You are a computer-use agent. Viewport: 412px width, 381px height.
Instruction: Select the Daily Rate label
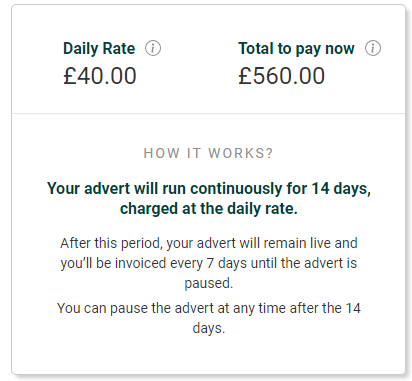click(99, 49)
